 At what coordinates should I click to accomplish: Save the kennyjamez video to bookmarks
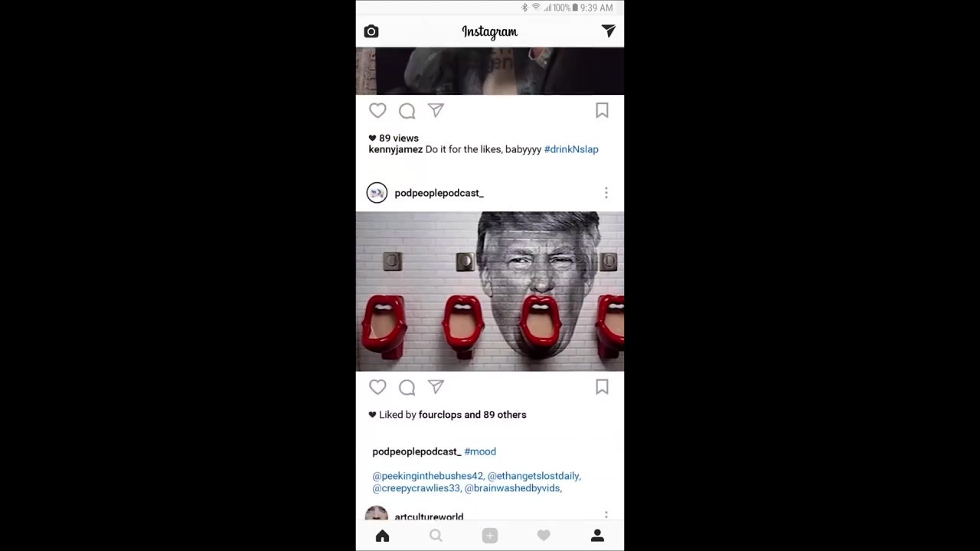[x=602, y=111]
